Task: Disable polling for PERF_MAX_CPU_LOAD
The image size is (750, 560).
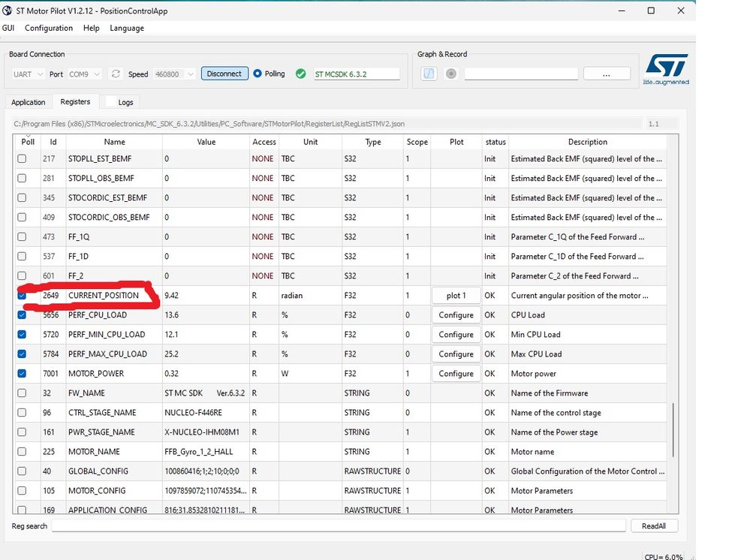Action: pyautogui.click(x=22, y=354)
